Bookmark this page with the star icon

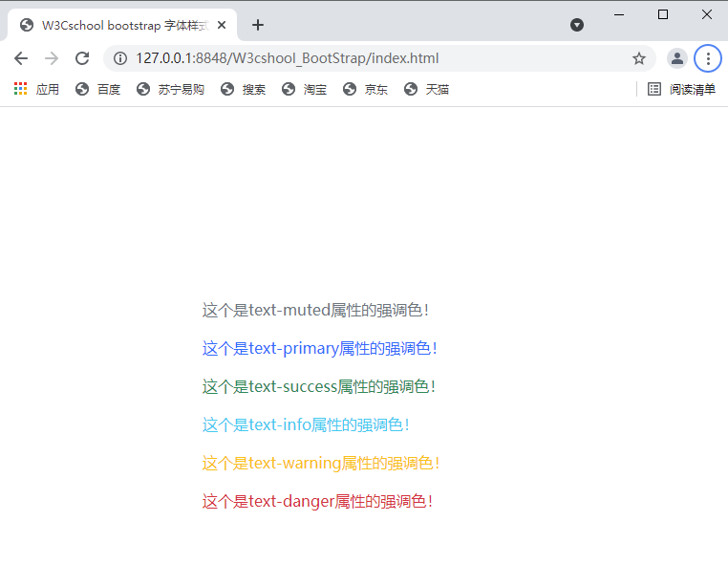pyautogui.click(x=639, y=58)
